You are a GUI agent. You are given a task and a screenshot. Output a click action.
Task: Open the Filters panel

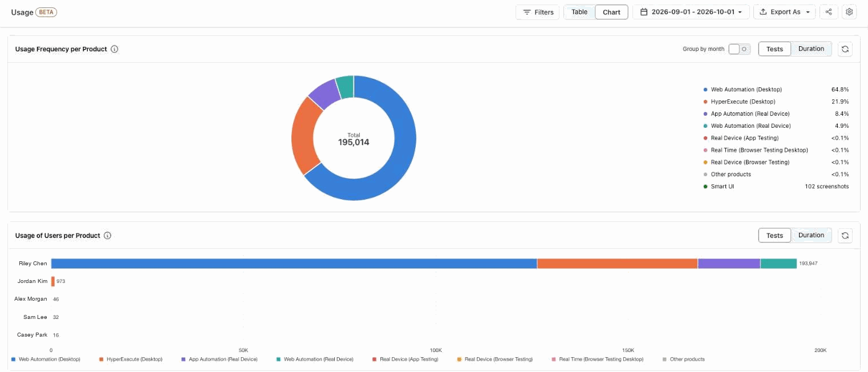tap(537, 12)
